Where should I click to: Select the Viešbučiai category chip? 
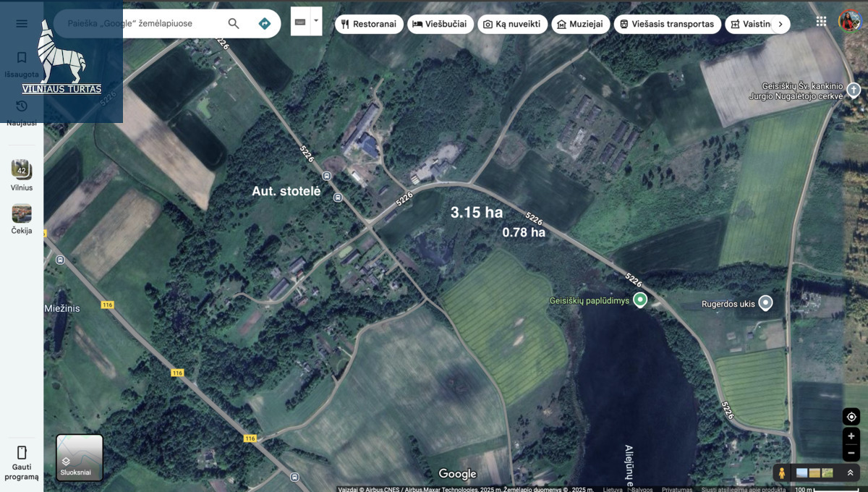tap(441, 24)
